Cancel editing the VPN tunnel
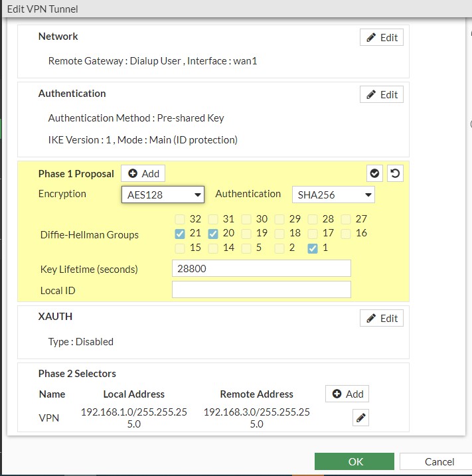472x476 pixels. [439, 461]
